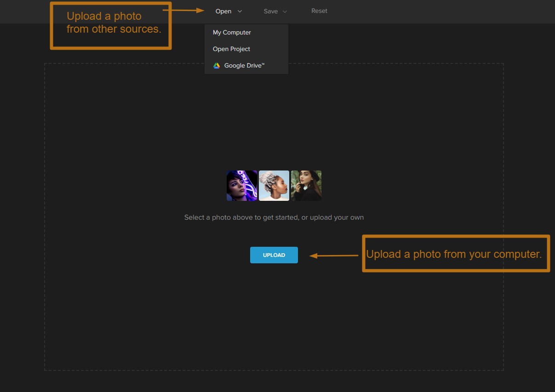Open the Save menu label
The height and width of the screenshot is (392, 555).
[270, 11]
